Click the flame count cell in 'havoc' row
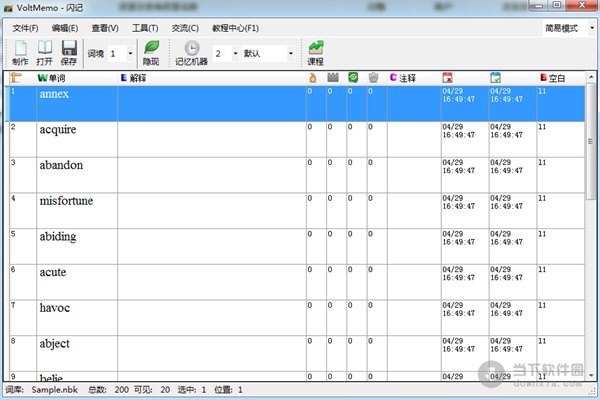 point(316,318)
